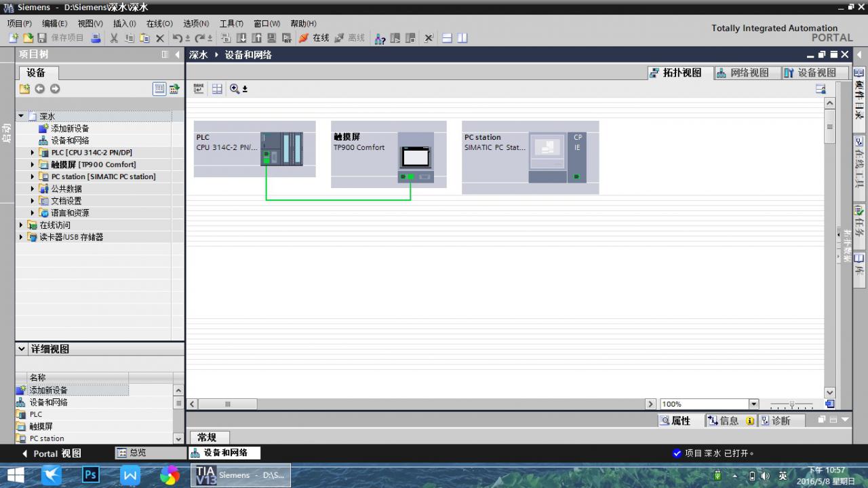The width and height of the screenshot is (868, 488).
Task: Expand the PLC [CPU 314C-2 PN/DP] tree node
Action: click(x=32, y=153)
